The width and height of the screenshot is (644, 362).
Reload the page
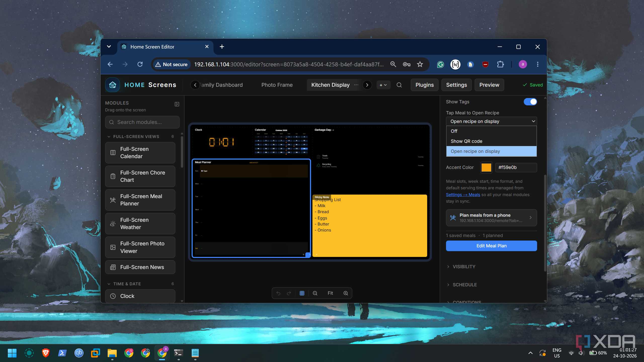tap(140, 64)
